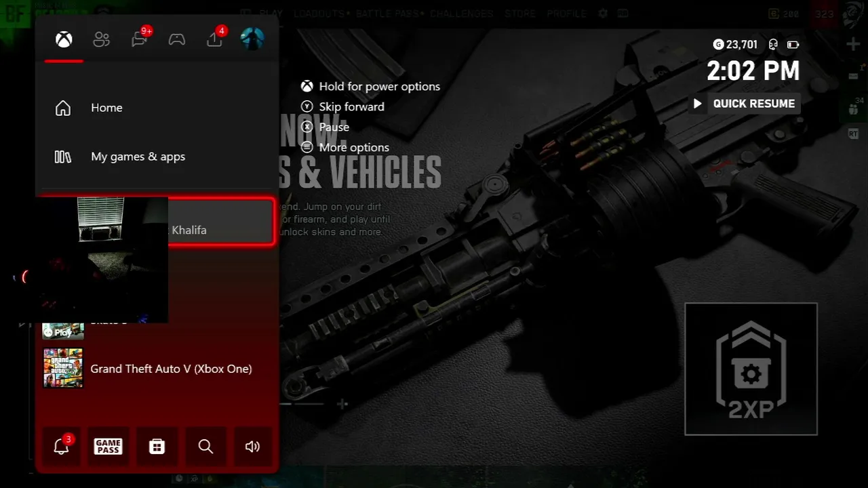Screen dimensions: 868x488
Task: Open Search from the guide bottom bar
Action: pyautogui.click(x=205, y=446)
